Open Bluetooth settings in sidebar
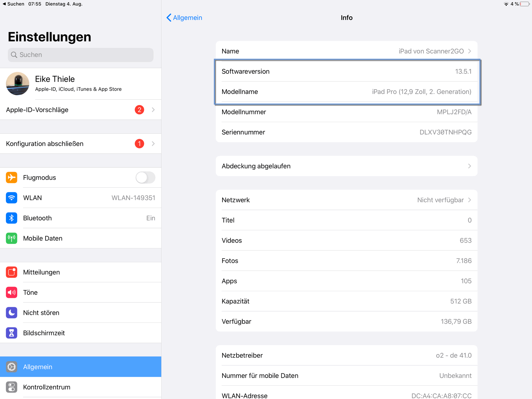 click(x=80, y=218)
